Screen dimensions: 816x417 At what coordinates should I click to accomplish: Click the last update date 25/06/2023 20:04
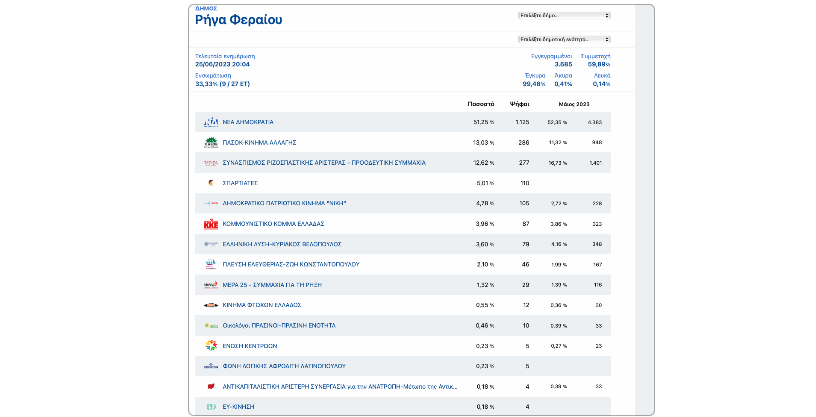coord(222,65)
